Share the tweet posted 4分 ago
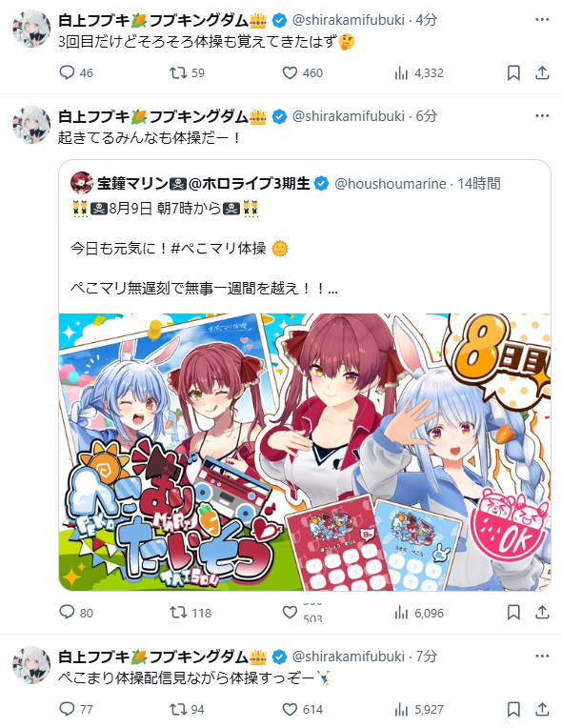This screenshot has height=728, width=562. pyautogui.click(x=542, y=72)
